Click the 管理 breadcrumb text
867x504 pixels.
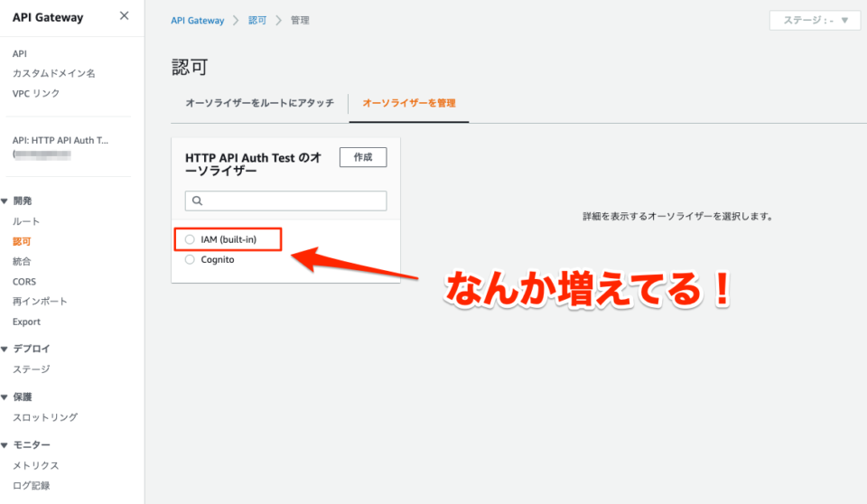click(x=300, y=21)
